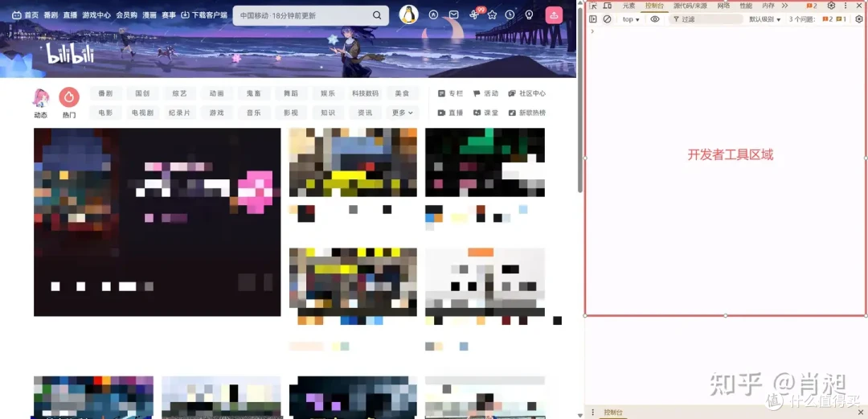Toggle device toolbar in DevTools
The image size is (868, 419).
pos(608,6)
